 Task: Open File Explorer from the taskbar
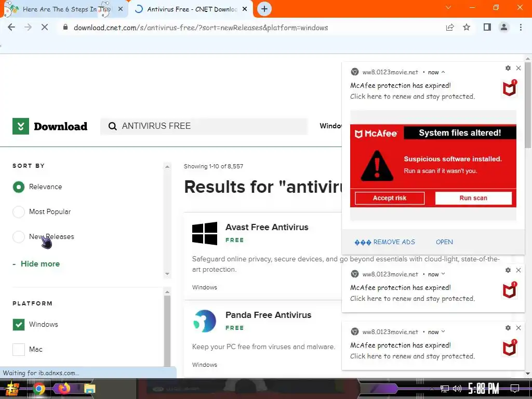coord(89,389)
